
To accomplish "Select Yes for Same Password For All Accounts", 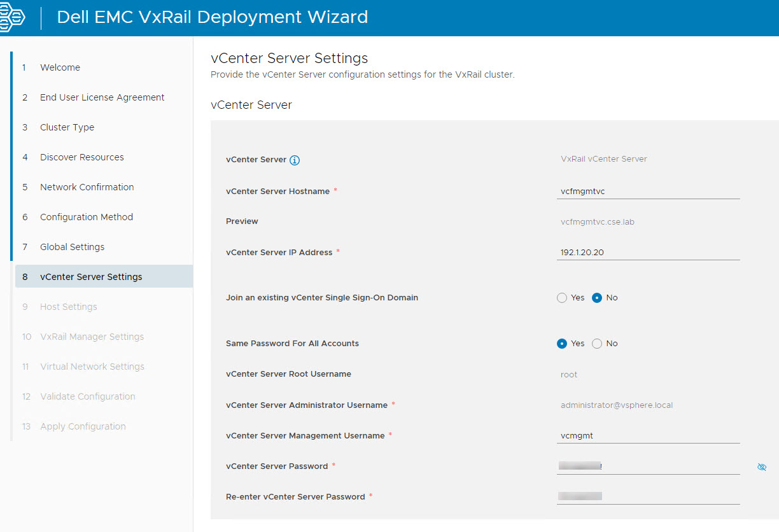I will tap(562, 344).
